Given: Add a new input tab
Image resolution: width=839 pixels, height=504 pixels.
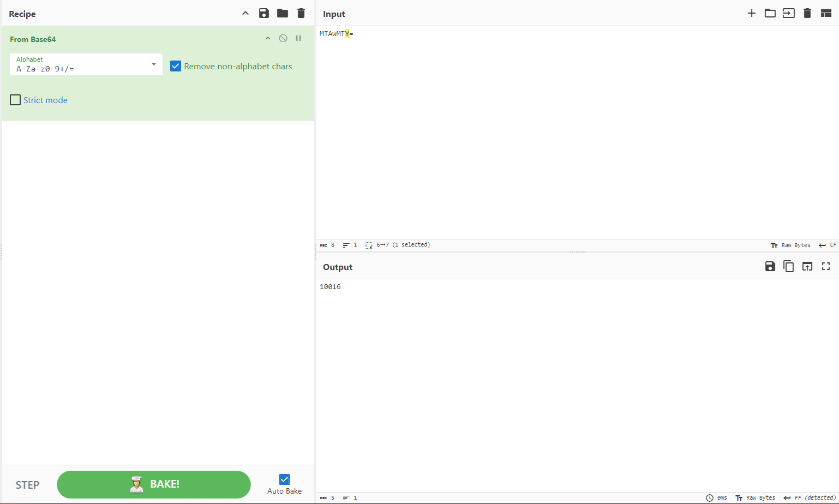Looking at the screenshot, I should pos(752,14).
